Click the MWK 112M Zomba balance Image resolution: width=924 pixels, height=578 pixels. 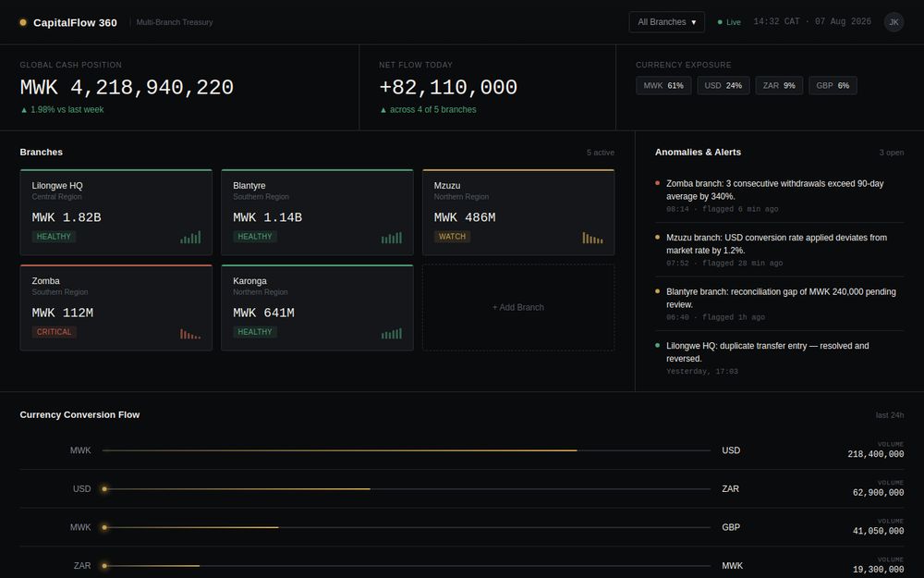point(63,313)
